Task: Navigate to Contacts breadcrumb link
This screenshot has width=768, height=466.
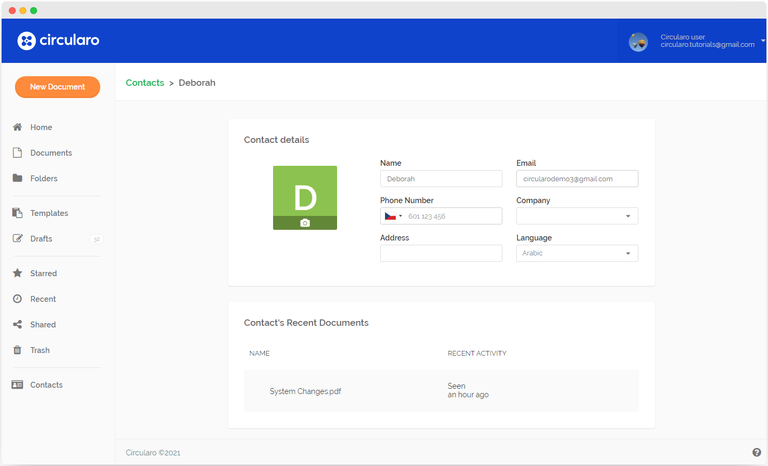Action: tap(145, 83)
